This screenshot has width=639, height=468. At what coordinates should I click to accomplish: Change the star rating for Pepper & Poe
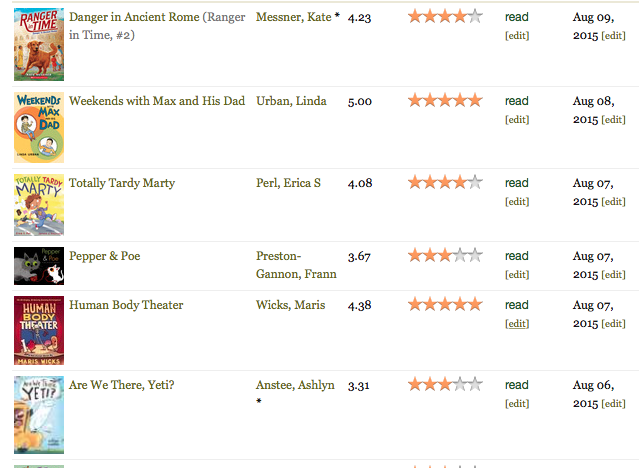445,256
